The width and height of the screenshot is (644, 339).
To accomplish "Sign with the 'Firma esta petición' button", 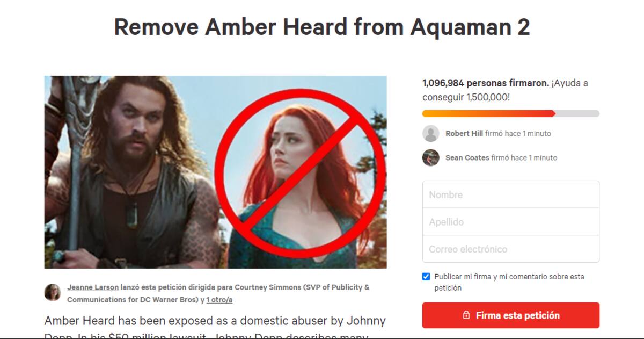I will point(511,315).
